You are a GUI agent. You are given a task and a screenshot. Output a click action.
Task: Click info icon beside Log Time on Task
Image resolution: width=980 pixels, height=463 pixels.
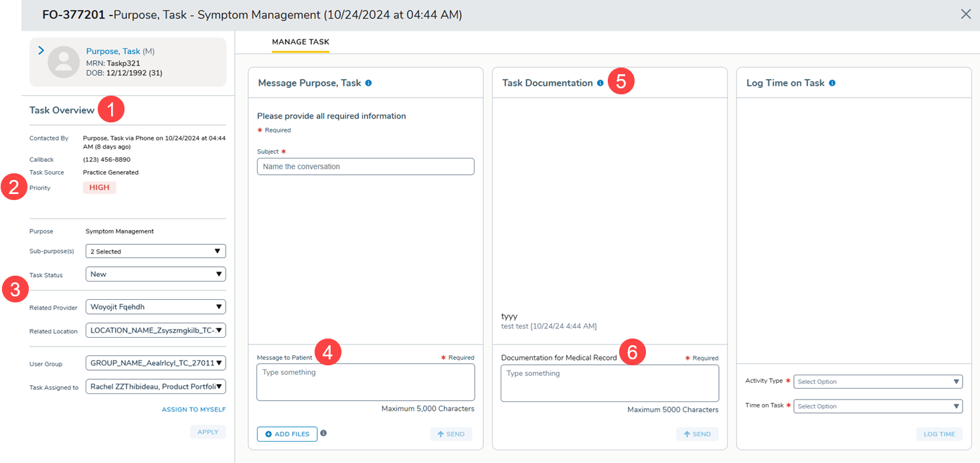(832, 84)
